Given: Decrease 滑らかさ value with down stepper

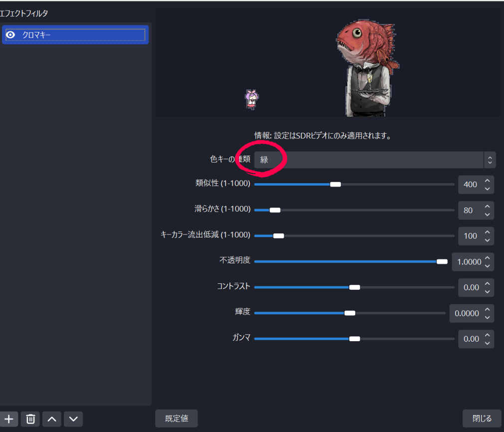Looking at the screenshot, I should pyautogui.click(x=488, y=215).
